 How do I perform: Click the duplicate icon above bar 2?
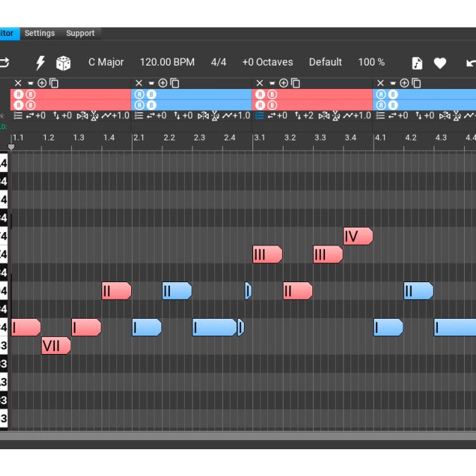(175, 83)
